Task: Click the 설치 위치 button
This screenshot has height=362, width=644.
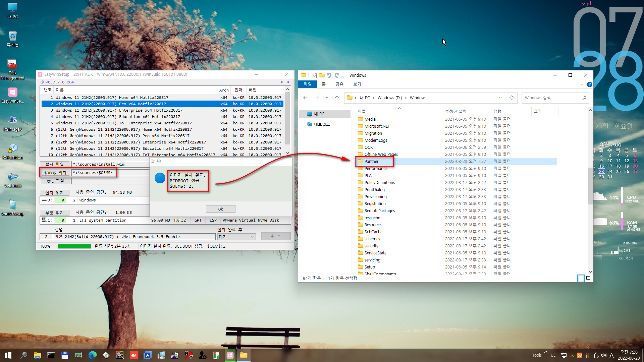Action: click(54, 193)
